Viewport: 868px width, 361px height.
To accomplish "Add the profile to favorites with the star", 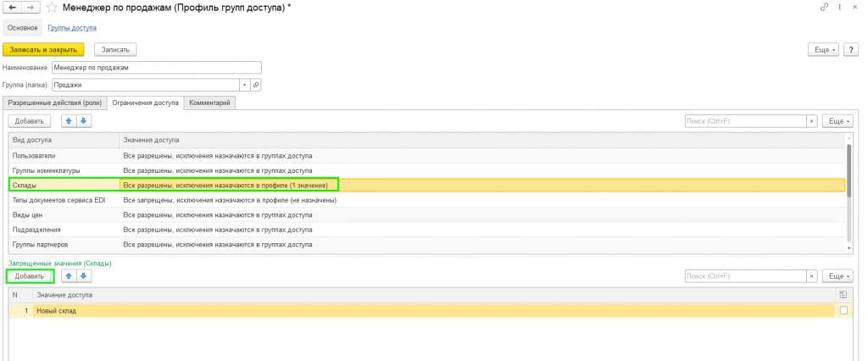I will coord(51,7).
